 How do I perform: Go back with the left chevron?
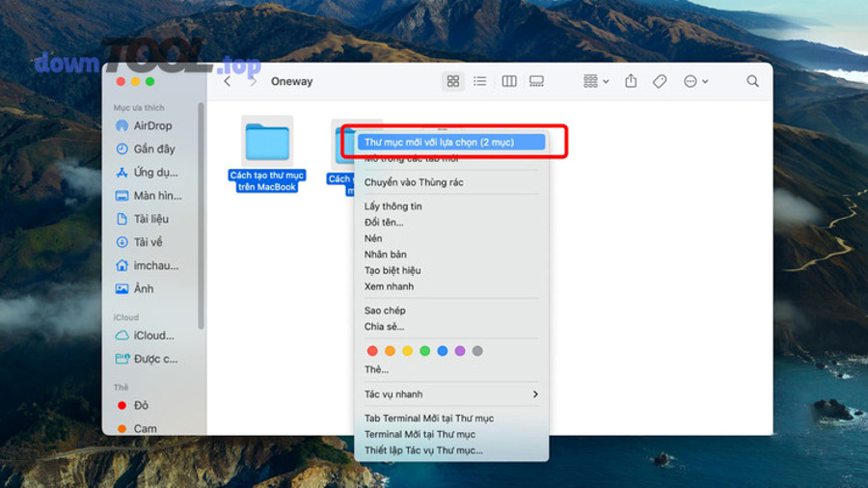point(228,82)
